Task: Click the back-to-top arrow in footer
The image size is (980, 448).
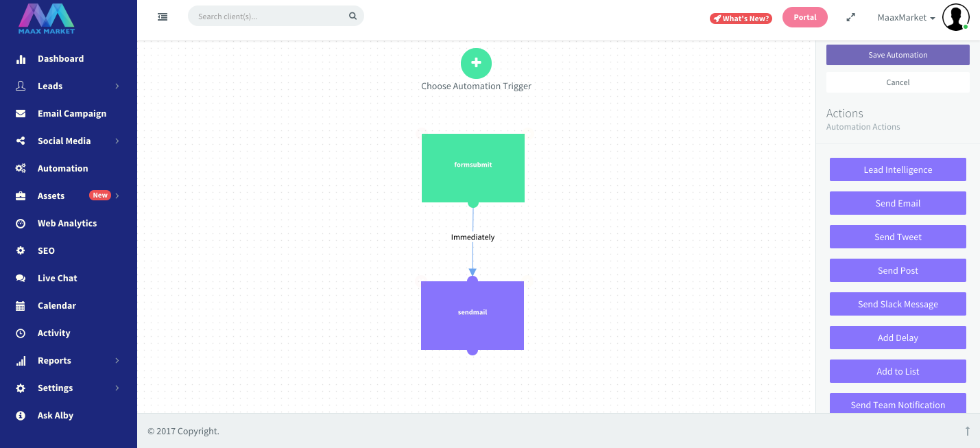Action: [x=968, y=431]
